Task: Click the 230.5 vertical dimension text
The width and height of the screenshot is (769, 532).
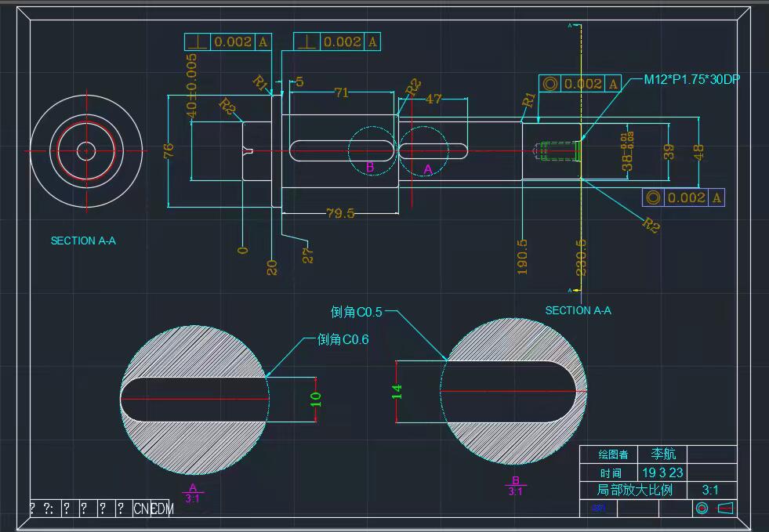Action: pos(580,256)
